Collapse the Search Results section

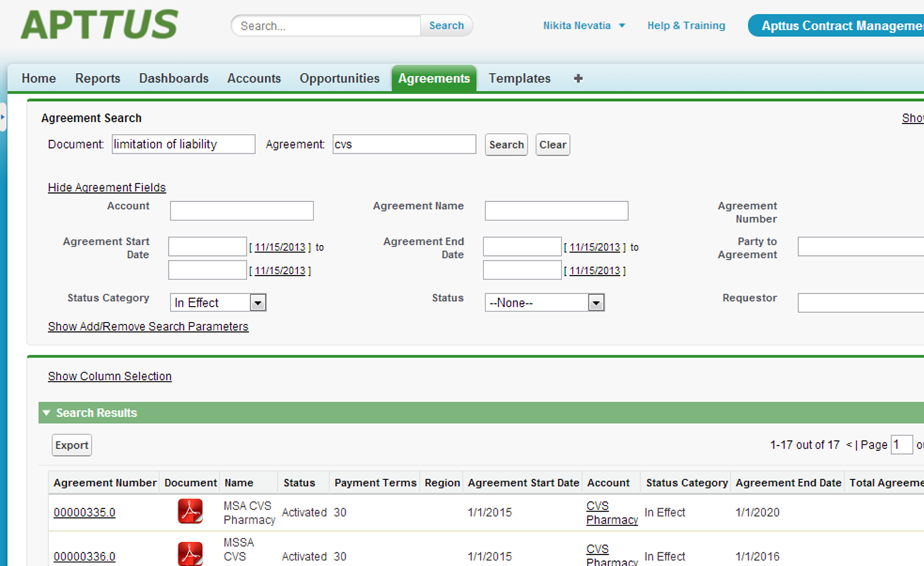pos(46,413)
